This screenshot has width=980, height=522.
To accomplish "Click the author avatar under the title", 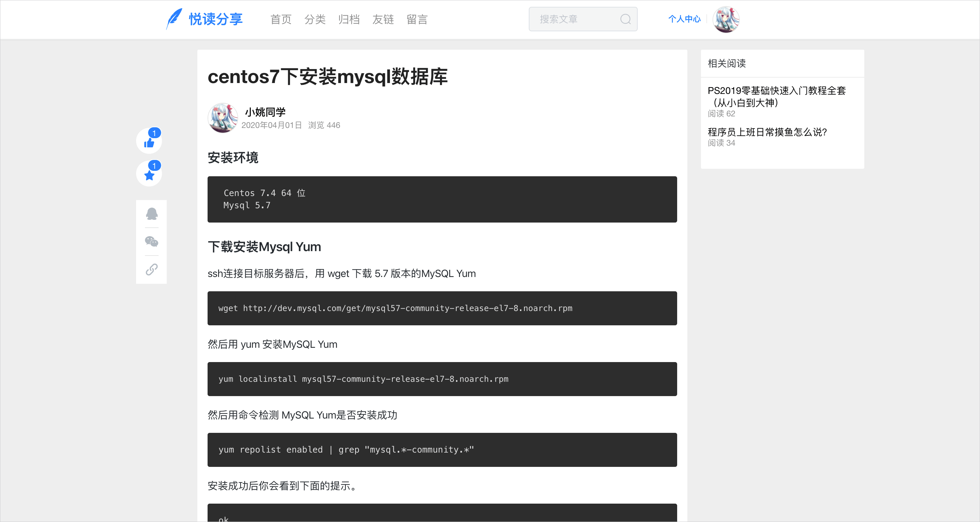I will (223, 118).
